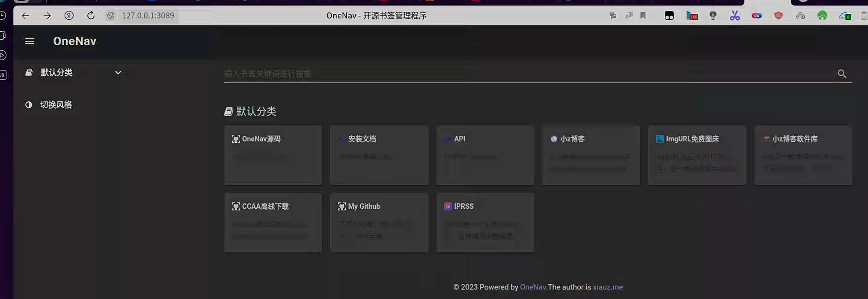Open the Baidu 'du' extension icon
This screenshot has height=299, width=868.
coord(757,16)
